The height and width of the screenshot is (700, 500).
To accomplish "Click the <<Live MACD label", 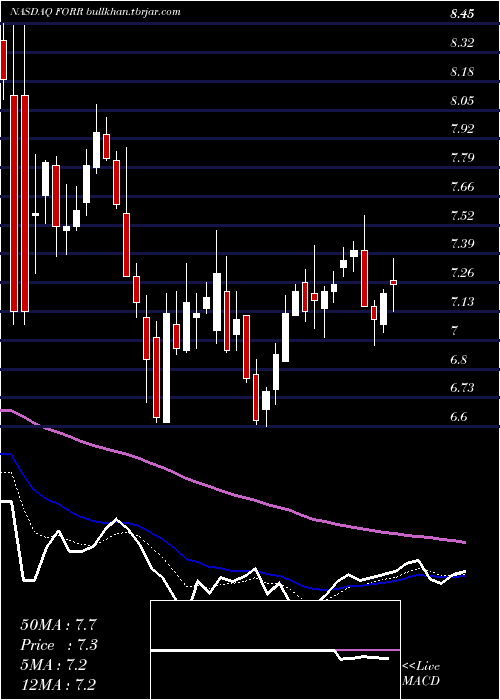I will [421, 673].
